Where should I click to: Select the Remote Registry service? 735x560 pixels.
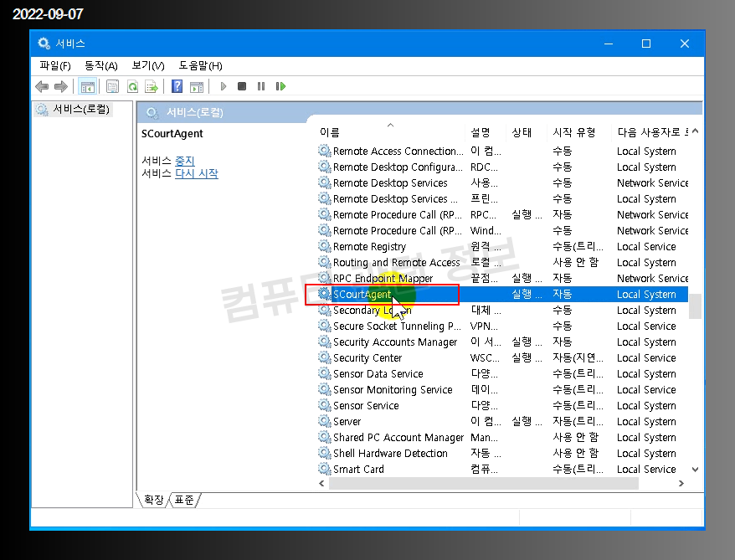coord(502,246)
